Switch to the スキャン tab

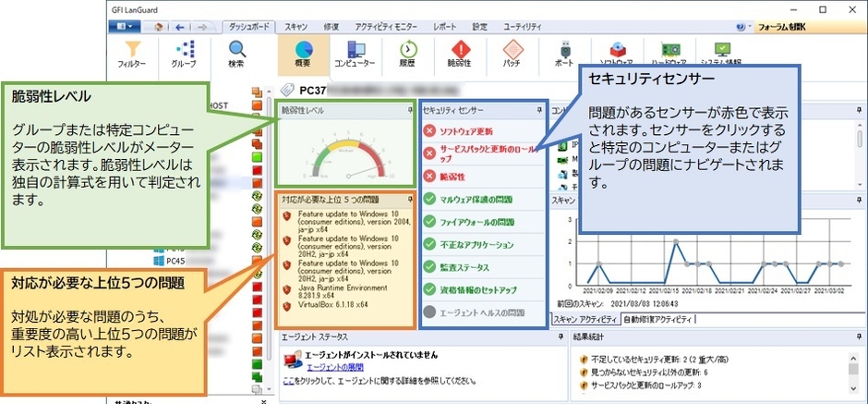pos(295,27)
